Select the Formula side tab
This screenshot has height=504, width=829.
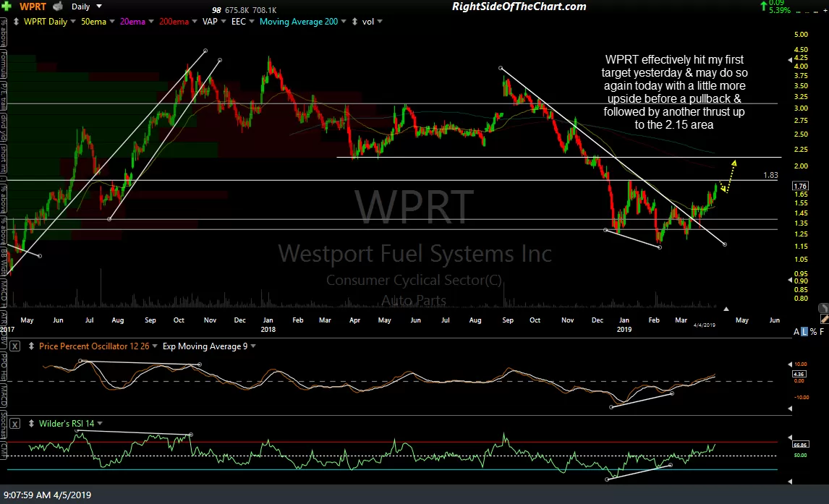3,64
